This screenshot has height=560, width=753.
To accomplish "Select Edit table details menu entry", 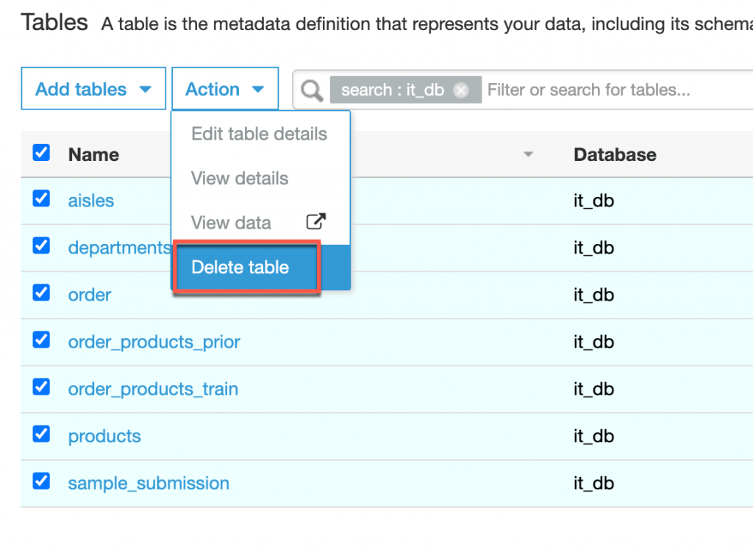I will 259,134.
